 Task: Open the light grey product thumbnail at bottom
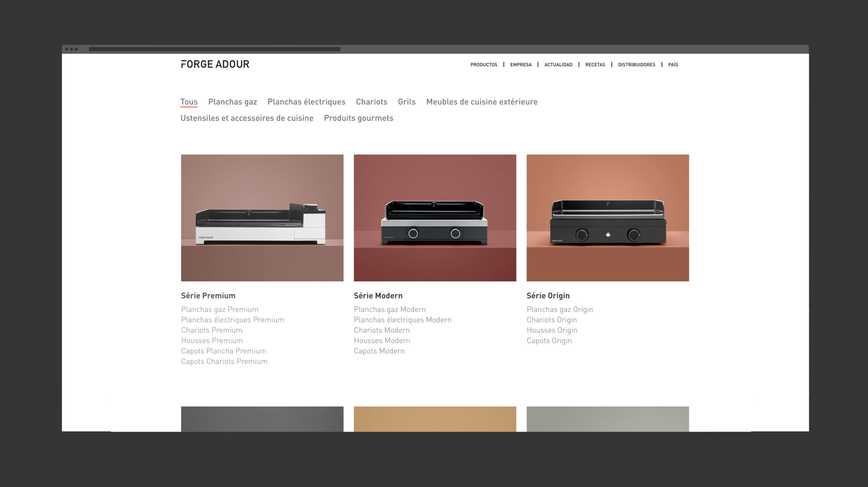point(608,419)
